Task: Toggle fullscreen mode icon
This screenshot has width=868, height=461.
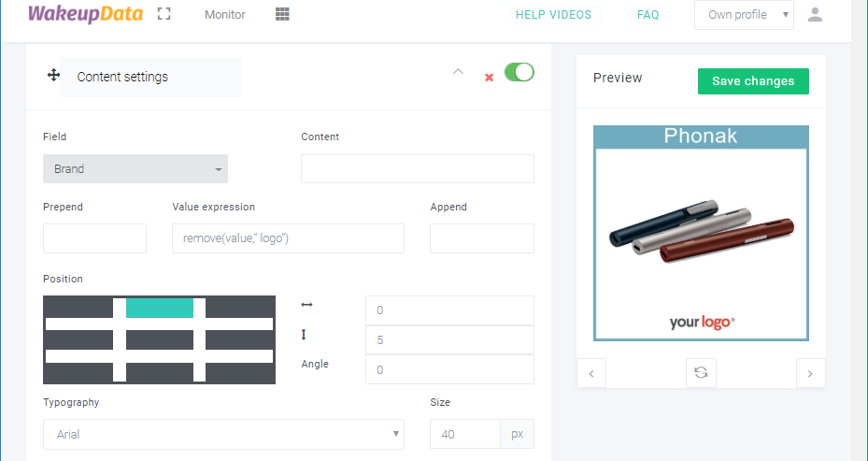Action: click(164, 14)
